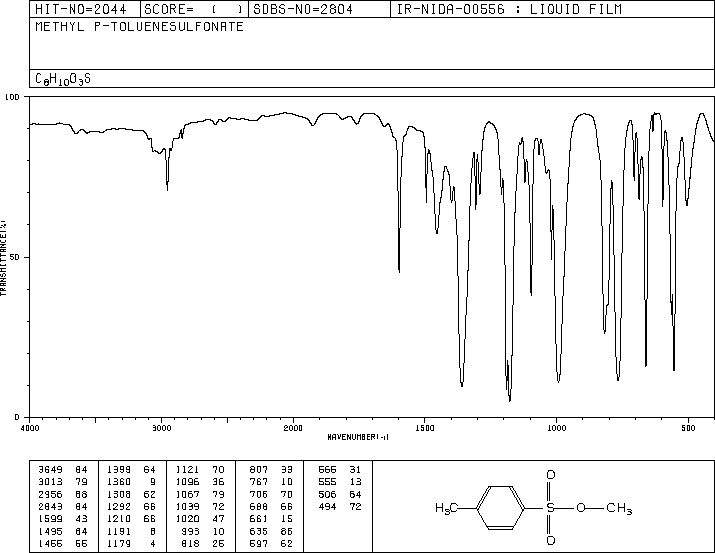The height and width of the screenshot is (553, 715).
Task: Select the 506 peak table row
Action: click(x=340, y=495)
